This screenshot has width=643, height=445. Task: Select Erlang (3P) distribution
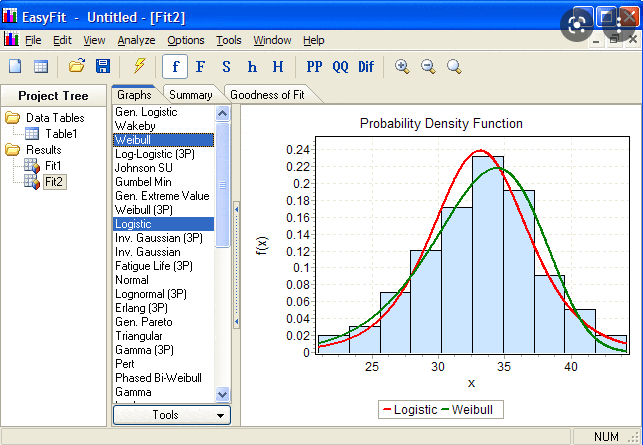[x=163, y=308]
